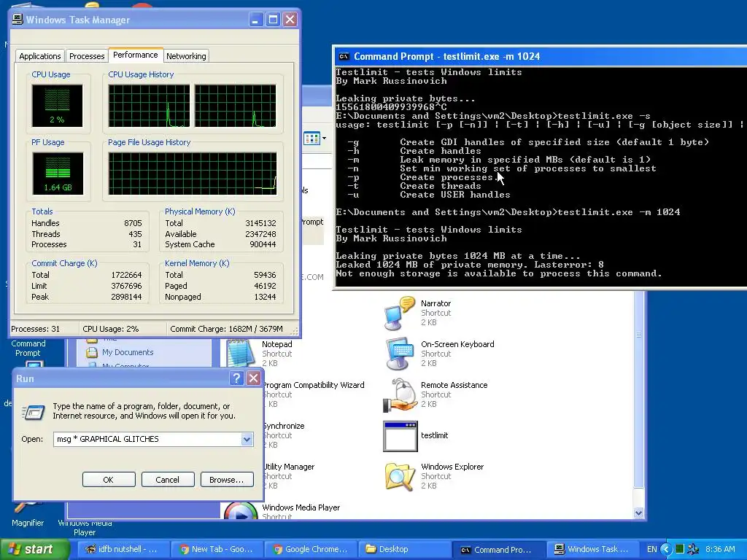Select the Windows Media Player folder icon
Screen dimensions: 747x560
coord(241,511)
